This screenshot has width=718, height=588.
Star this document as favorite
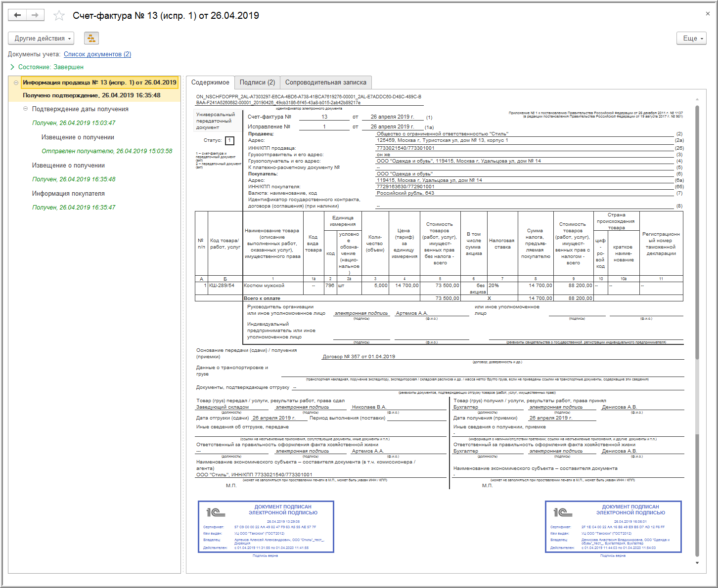pos(59,16)
